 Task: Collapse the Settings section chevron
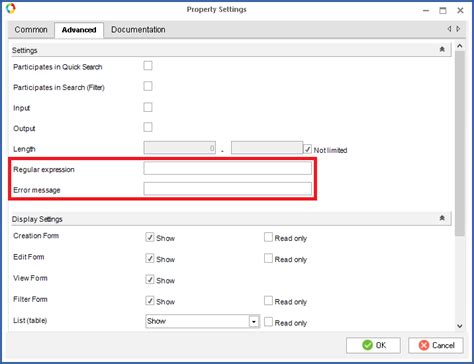click(x=442, y=49)
